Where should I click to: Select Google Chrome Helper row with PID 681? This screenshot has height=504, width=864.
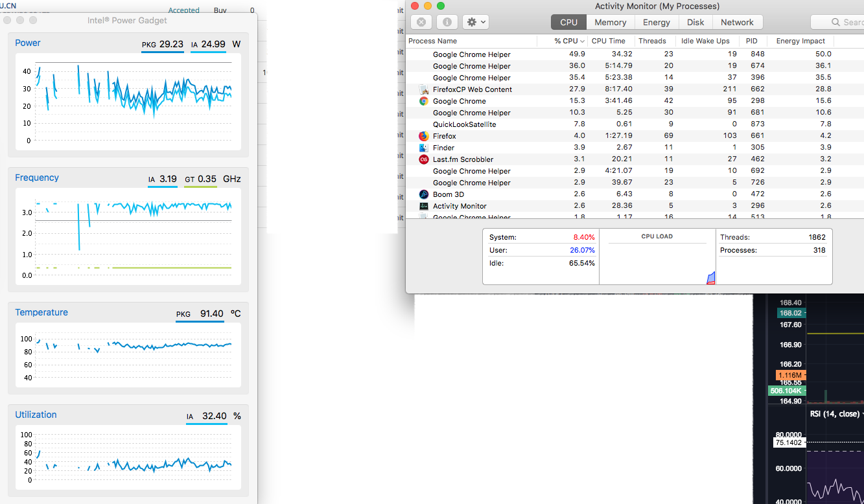click(635, 113)
